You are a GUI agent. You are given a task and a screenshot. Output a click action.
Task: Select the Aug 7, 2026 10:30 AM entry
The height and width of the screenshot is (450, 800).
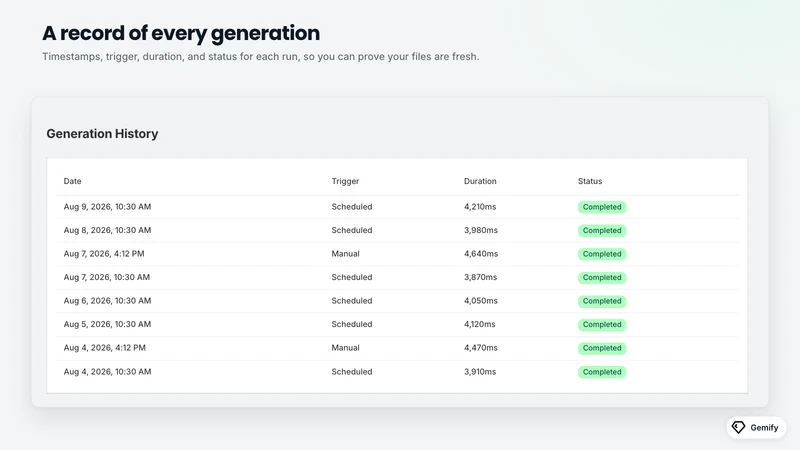click(x=397, y=277)
